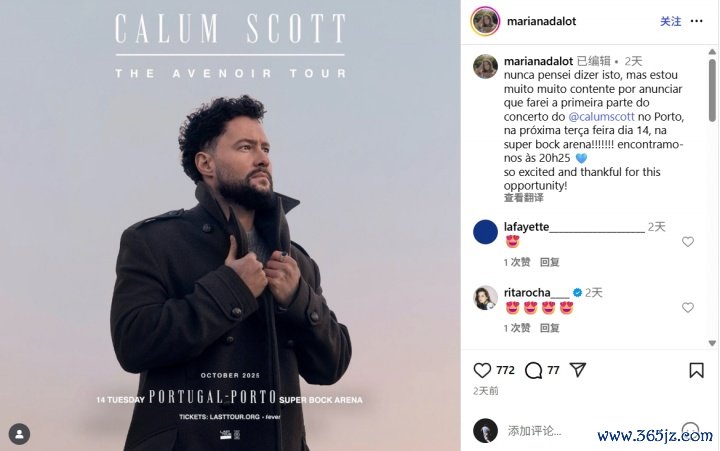Reply to the ritarocha comment via 回复
The width and height of the screenshot is (720, 451).
tap(550, 328)
